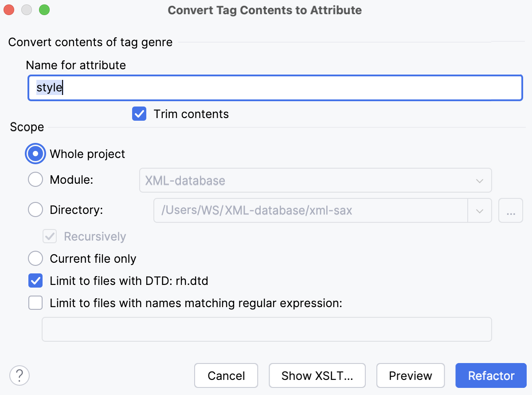Enable Limit to files matching regular expression
This screenshot has height=395, width=532.
pos(35,303)
